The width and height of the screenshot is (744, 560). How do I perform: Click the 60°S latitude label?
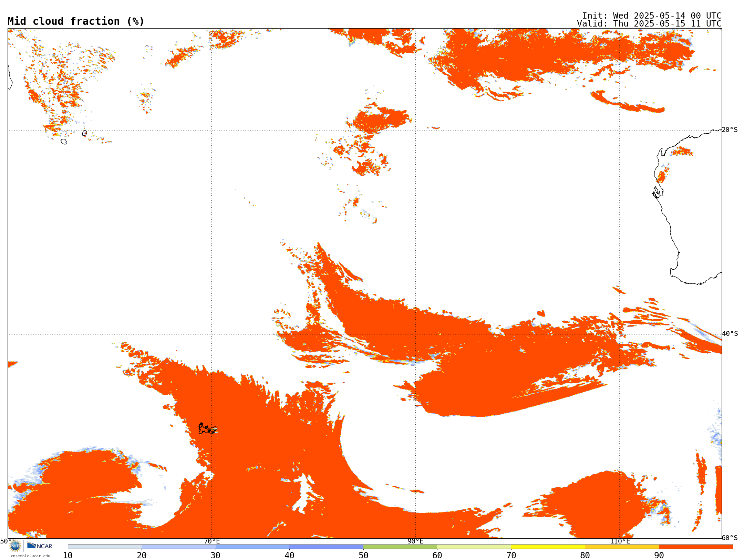click(730, 538)
